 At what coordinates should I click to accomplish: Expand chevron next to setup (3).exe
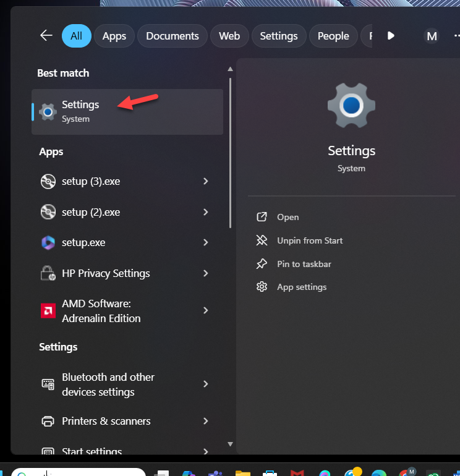coord(206,182)
